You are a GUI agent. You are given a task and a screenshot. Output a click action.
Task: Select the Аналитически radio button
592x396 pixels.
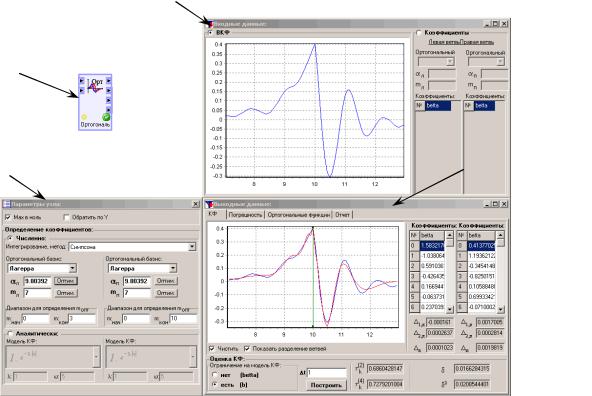click(x=10, y=334)
